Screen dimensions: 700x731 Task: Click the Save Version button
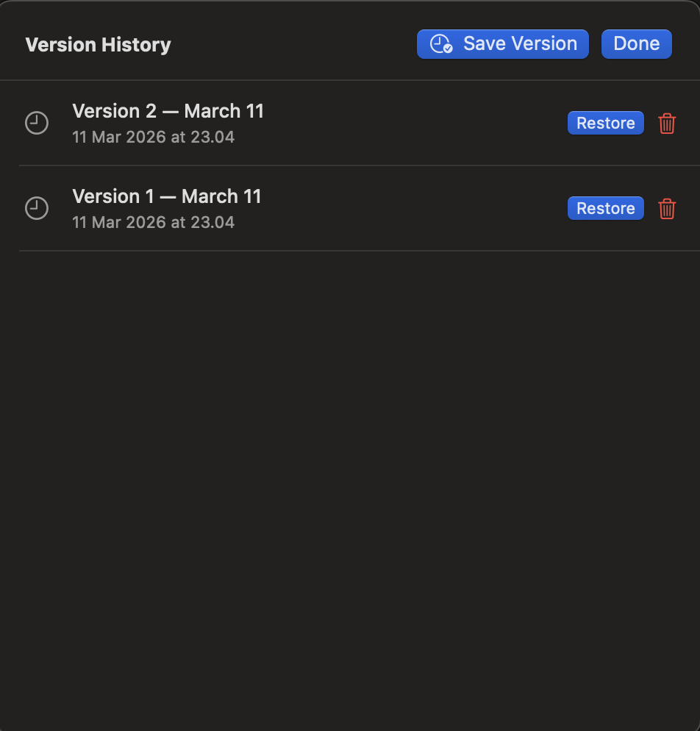[x=502, y=43]
